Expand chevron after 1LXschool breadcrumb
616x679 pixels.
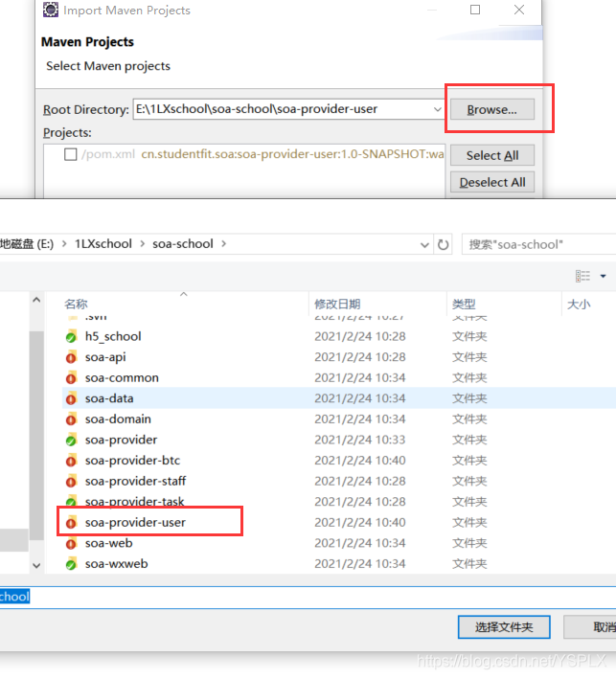click(x=142, y=244)
